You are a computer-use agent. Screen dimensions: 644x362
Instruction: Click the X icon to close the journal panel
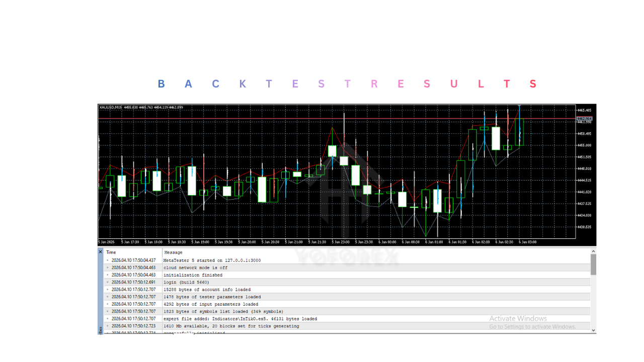(x=100, y=252)
